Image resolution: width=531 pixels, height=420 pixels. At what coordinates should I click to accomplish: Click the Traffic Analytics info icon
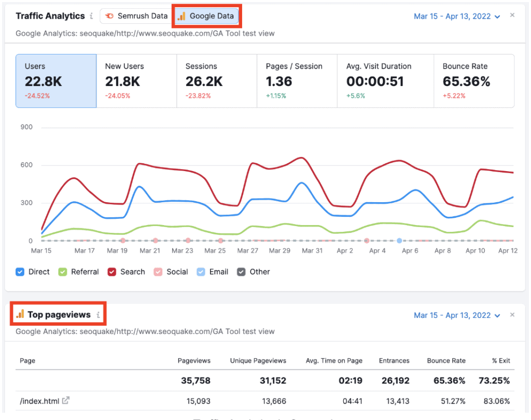(92, 16)
